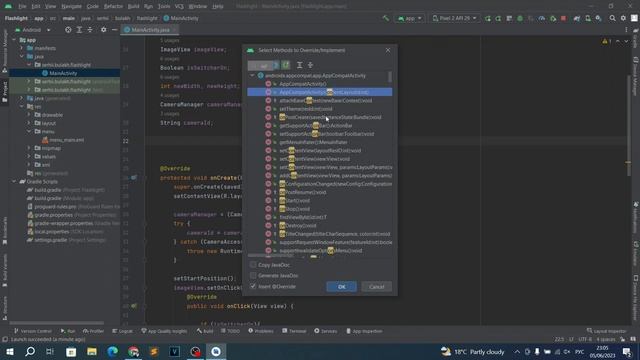
Task: Open IDE settings gear in main toolbar
Action: click(623, 18)
